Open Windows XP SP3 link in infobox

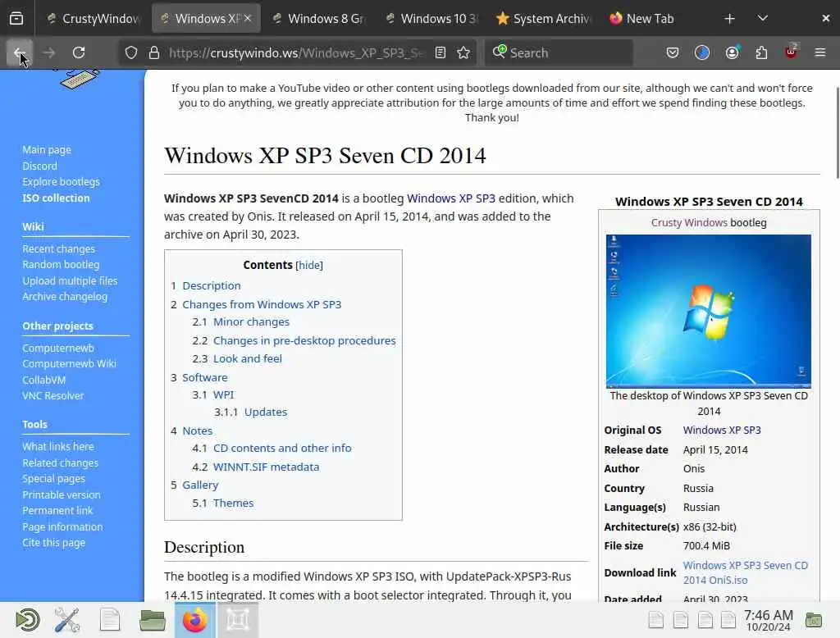pos(722,431)
